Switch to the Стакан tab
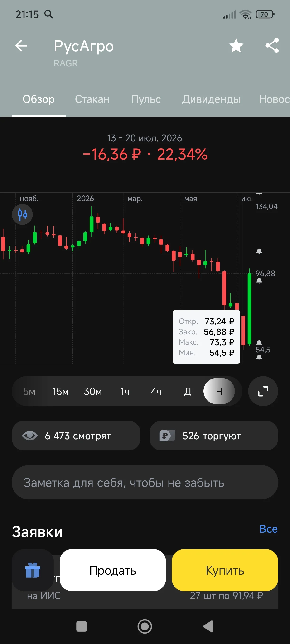 (x=92, y=99)
